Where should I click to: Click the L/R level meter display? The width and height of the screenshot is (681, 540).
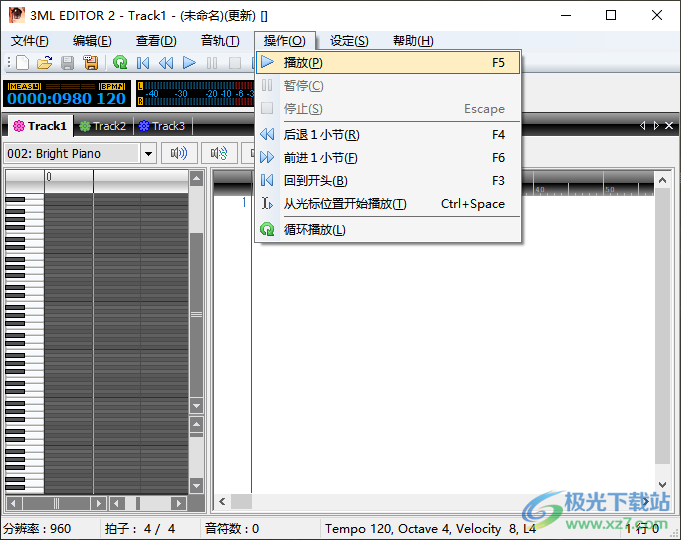(x=195, y=93)
